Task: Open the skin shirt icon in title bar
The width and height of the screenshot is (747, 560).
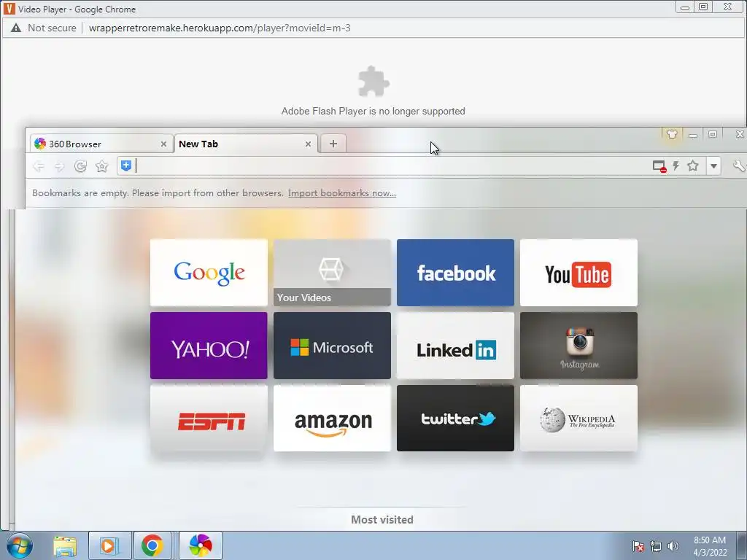Action: click(672, 134)
